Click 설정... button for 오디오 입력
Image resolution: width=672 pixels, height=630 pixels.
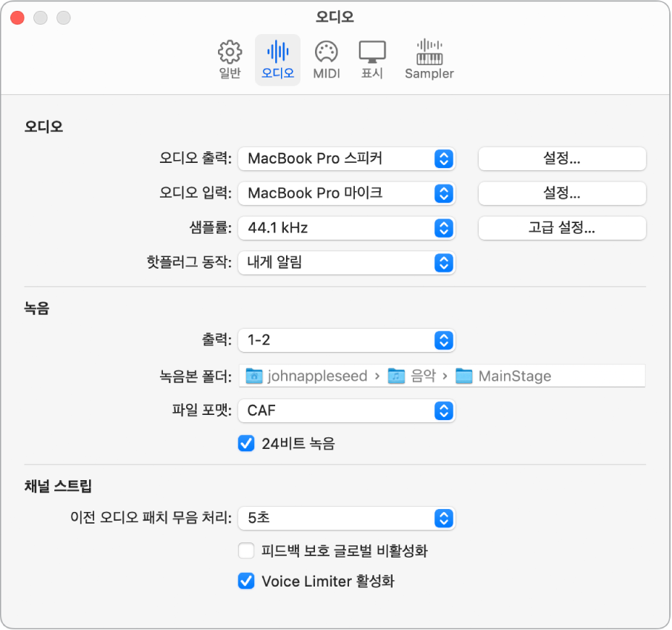[x=562, y=193]
